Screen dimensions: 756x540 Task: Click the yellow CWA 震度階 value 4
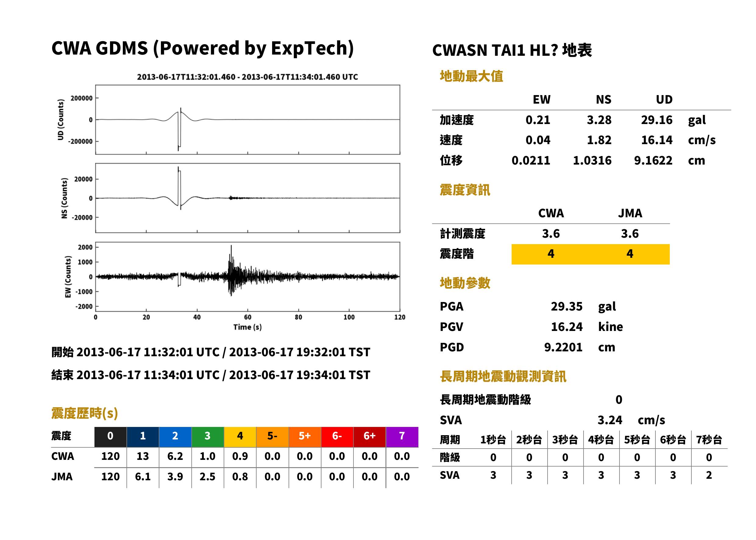pos(551,254)
